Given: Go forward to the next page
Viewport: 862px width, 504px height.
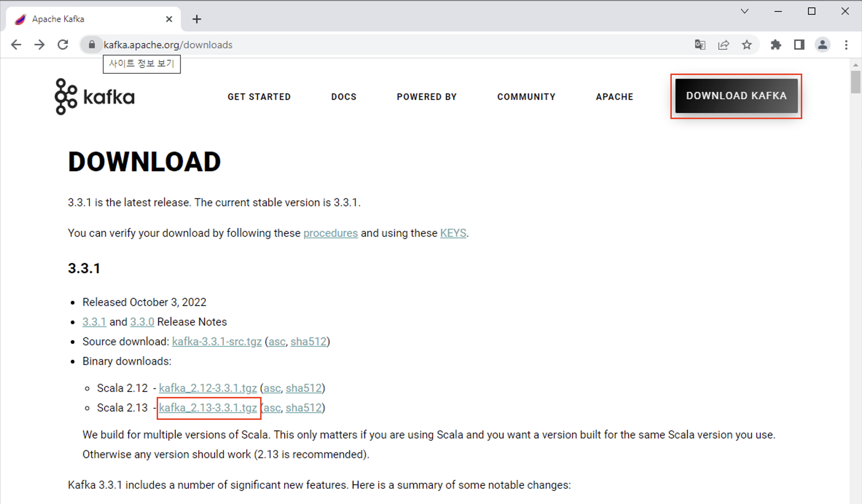Looking at the screenshot, I should (x=39, y=45).
